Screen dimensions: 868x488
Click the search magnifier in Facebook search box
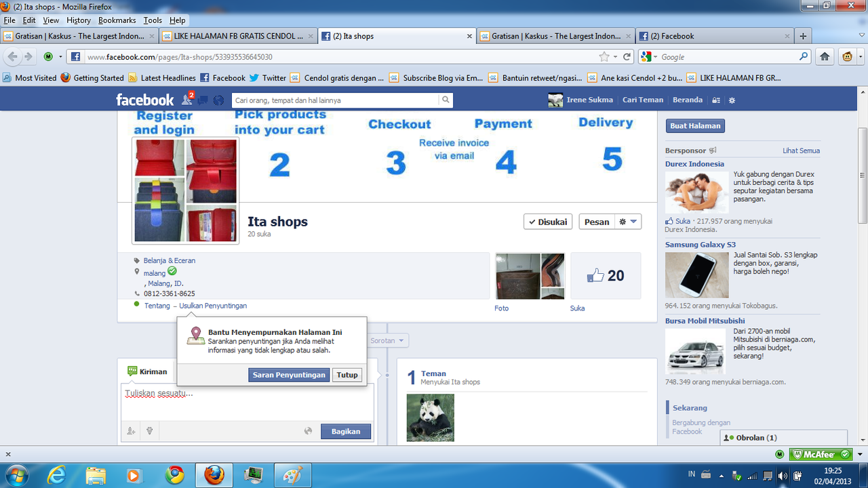click(446, 100)
